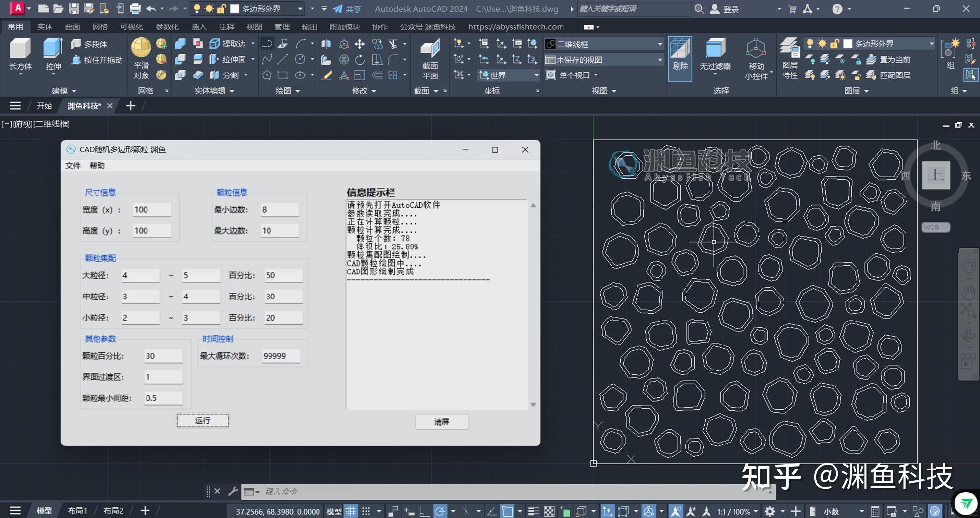The height and width of the screenshot is (518, 980).
Task: Click the white 多边形外界 layer color swatch
Action: pyautogui.click(x=847, y=44)
